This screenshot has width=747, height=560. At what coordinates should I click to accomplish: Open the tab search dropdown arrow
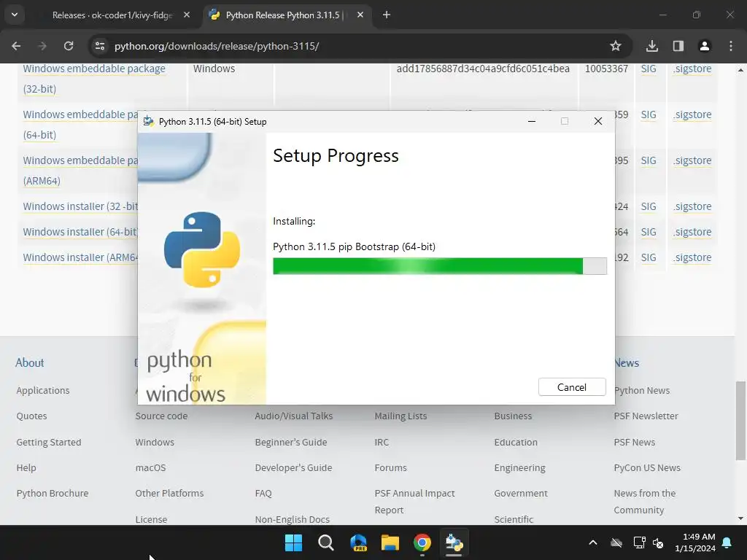coord(15,15)
